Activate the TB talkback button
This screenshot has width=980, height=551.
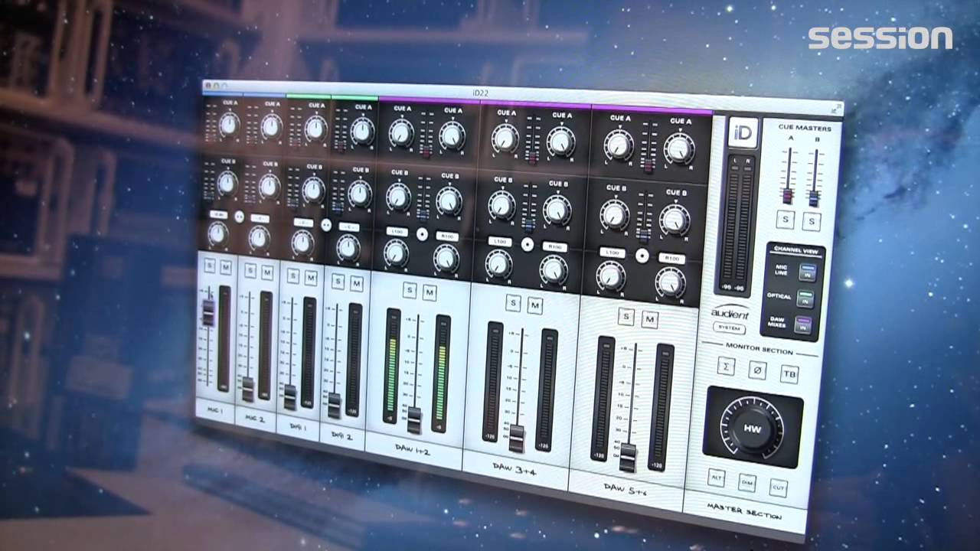(789, 373)
